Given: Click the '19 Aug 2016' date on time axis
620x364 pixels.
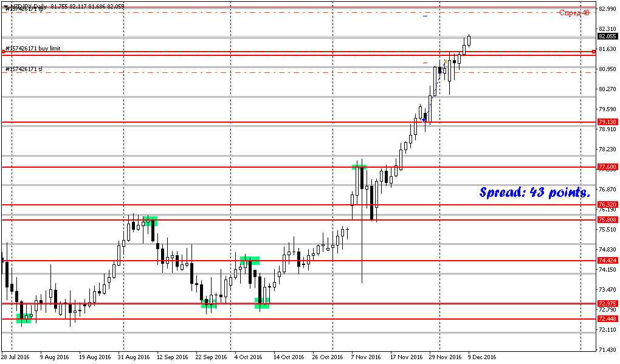Looking at the screenshot, I should click(x=95, y=357).
